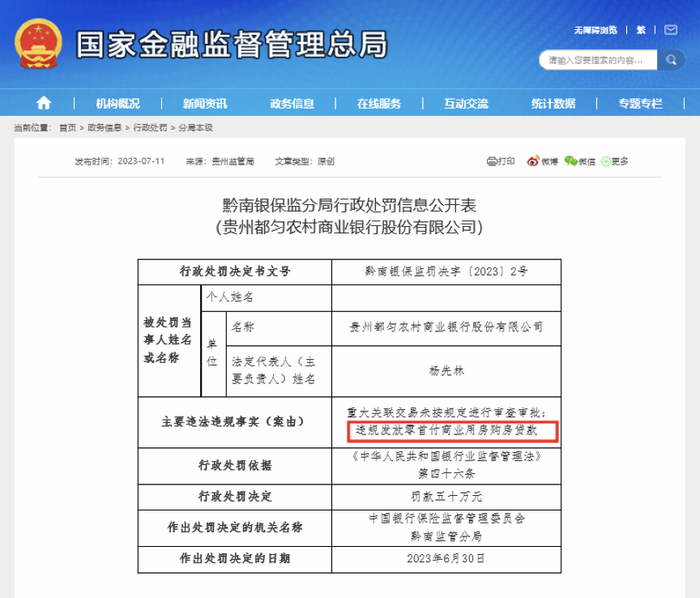Viewport: 700px width, 598px height.
Task: Click article type text 原创
Action: pos(326,161)
